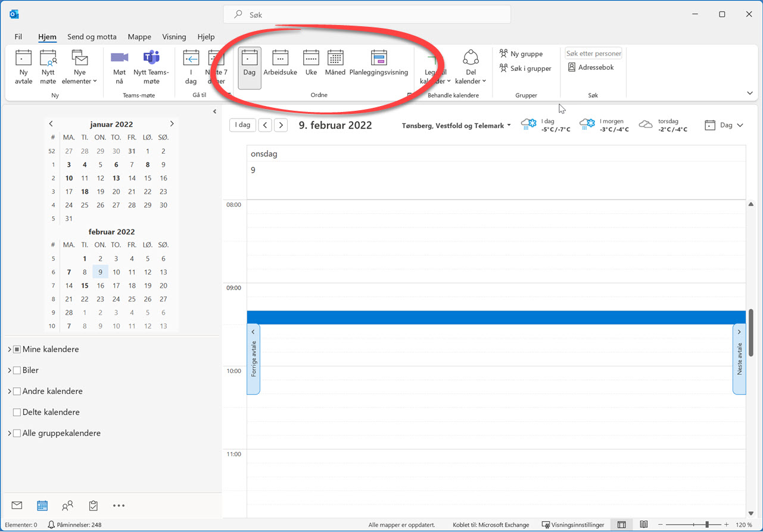Click Søk i grupper
The height and width of the screenshot is (532, 763).
tap(525, 69)
